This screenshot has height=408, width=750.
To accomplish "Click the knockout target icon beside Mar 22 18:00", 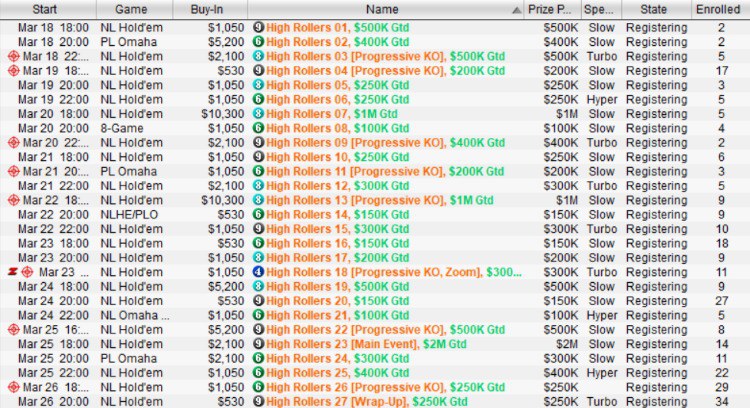I will click(x=11, y=201).
